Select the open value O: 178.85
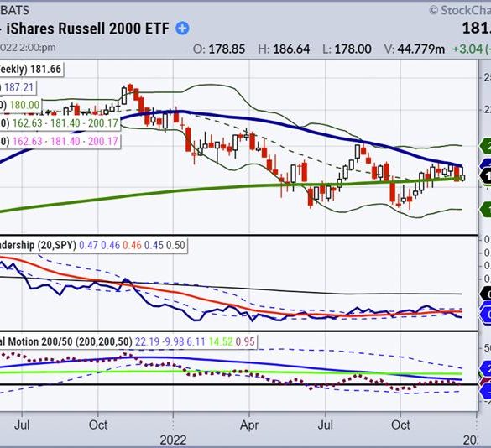491x448 pixels. [x=219, y=49]
